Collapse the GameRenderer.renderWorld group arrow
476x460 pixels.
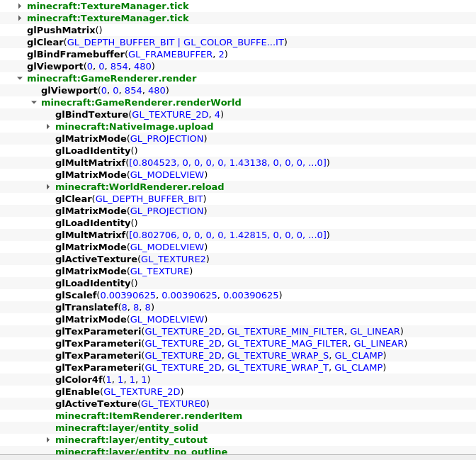[34, 102]
